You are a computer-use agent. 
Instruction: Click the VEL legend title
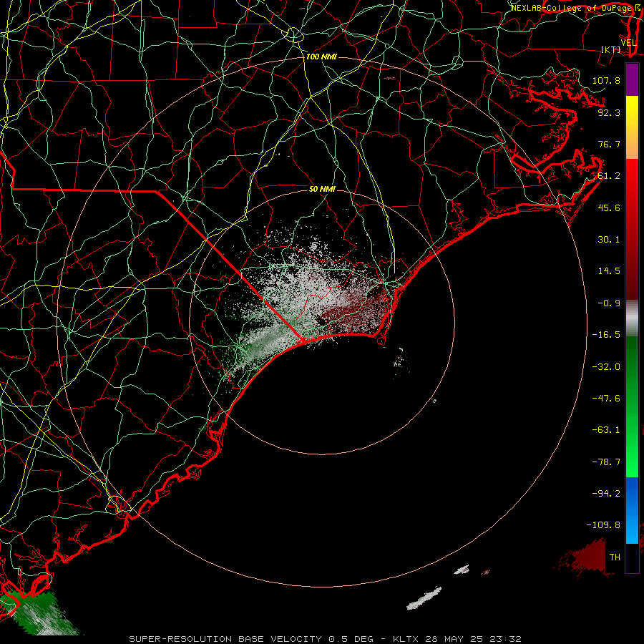point(628,43)
